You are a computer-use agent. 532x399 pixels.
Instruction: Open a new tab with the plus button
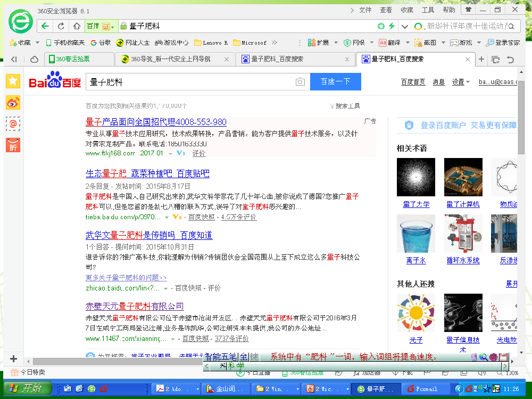(481, 60)
